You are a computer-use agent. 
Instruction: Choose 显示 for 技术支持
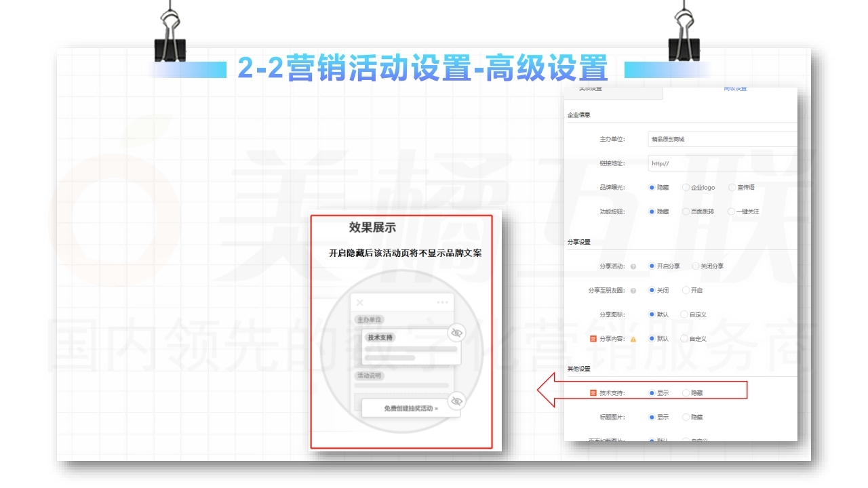click(x=652, y=393)
